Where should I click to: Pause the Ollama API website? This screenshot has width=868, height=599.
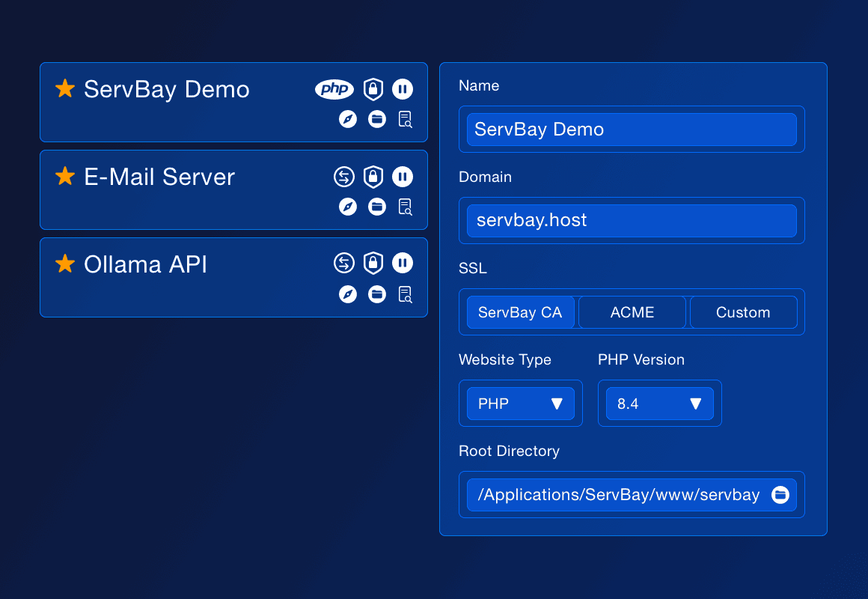[x=403, y=263]
